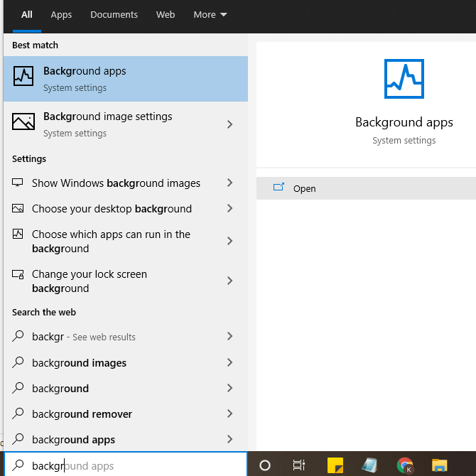The width and height of the screenshot is (476, 476).
Task: Click the Open external-link icon in the preview pane
Action: coord(278,187)
